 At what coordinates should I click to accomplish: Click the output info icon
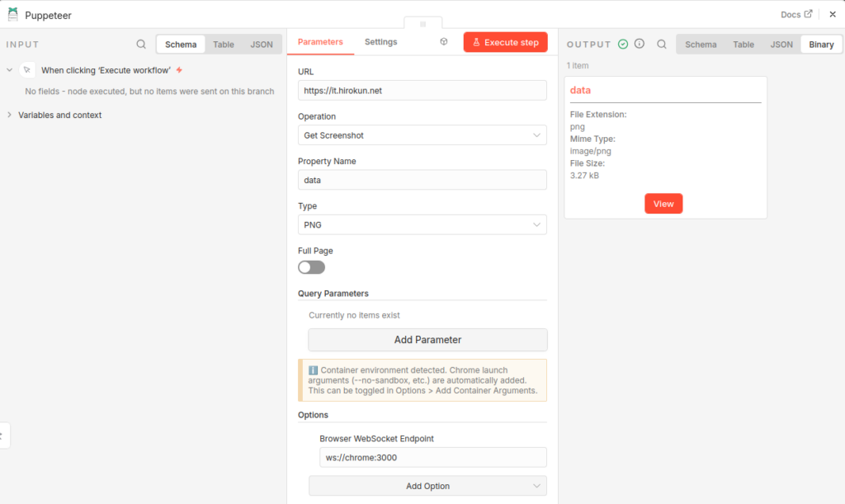(x=640, y=45)
